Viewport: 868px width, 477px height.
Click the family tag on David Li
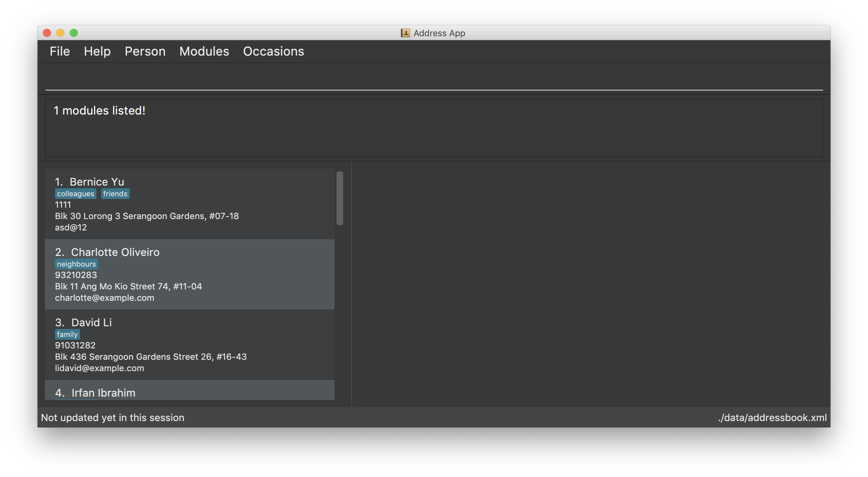(x=67, y=335)
